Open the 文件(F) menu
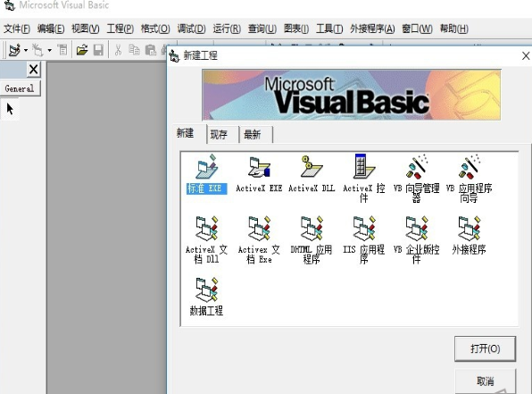The width and height of the screenshot is (532, 394). tap(17, 29)
